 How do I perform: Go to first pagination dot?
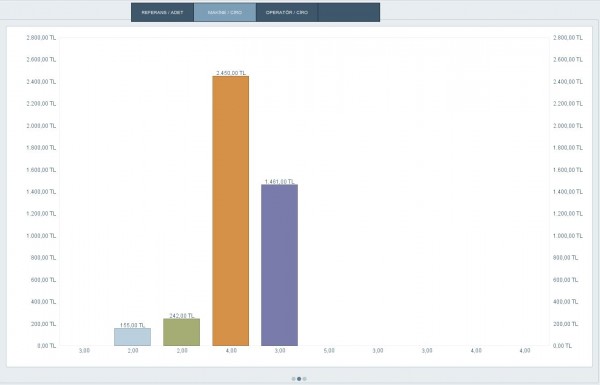(x=293, y=379)
